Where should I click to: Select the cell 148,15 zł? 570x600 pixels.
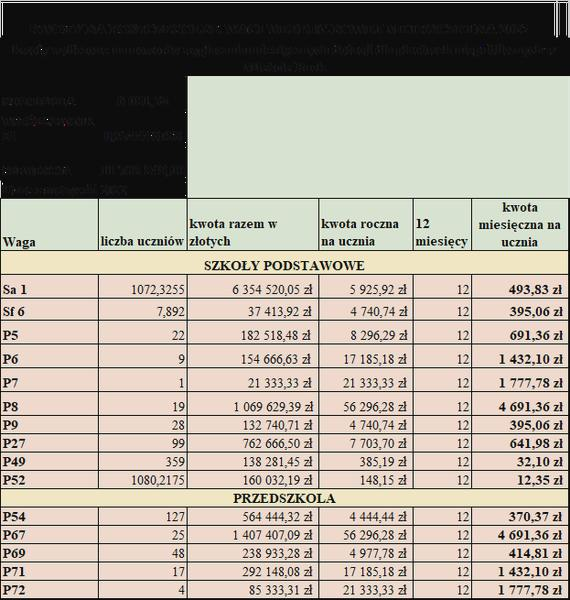pyautogui.click(x=366, y=479)
